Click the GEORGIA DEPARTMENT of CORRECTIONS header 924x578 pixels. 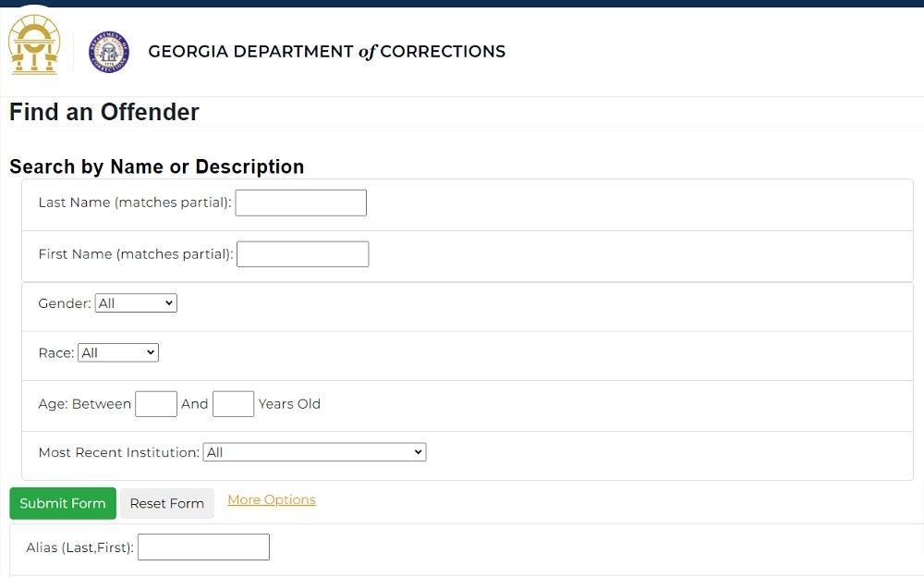(x=326, y=52)
